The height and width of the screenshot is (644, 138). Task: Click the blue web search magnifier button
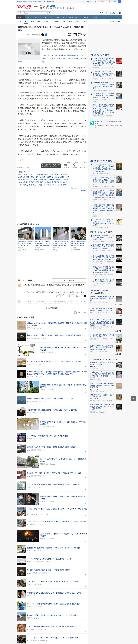click(120, 2)
